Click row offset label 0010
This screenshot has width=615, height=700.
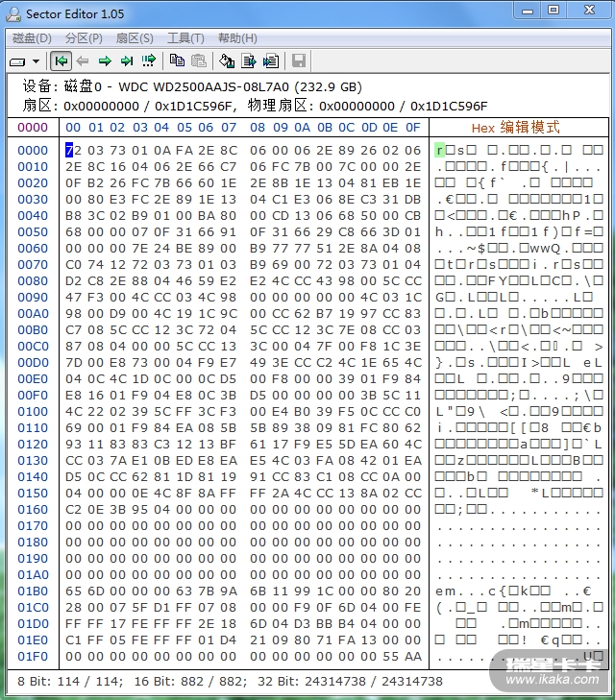[x=33, y=167]
